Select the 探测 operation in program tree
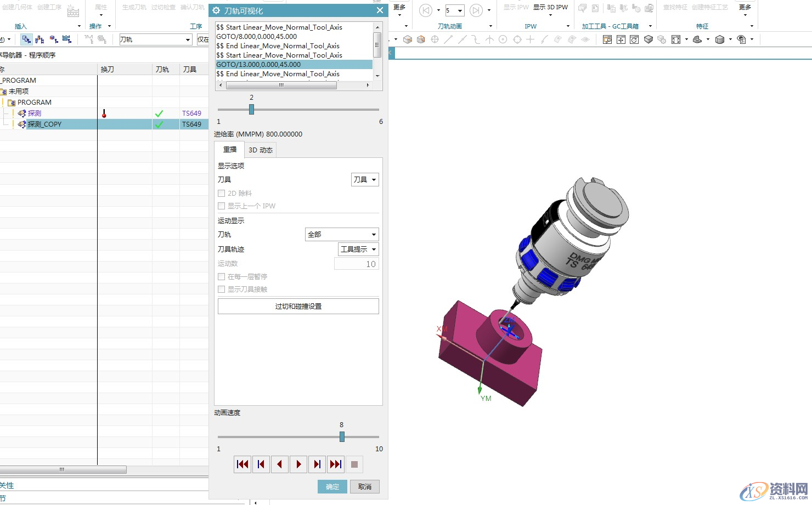The height and width of the screenshot is (505, 812). tap(35, 114)
